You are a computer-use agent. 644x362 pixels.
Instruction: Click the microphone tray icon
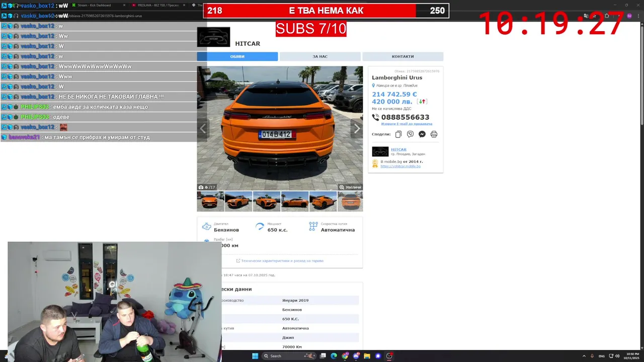coord(592,356)
